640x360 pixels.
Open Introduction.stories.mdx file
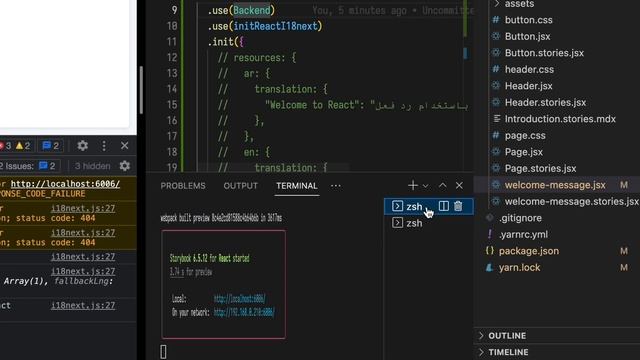(x=560, y=119)
